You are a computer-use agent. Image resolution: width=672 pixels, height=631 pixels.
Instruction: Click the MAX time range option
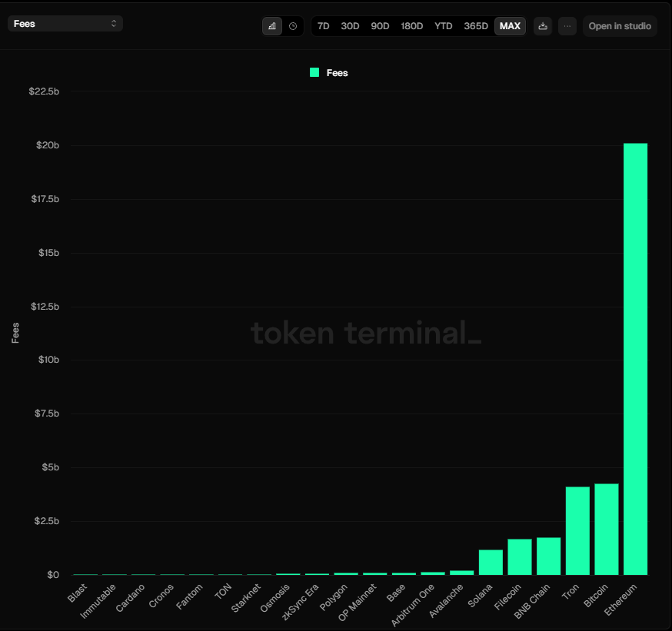point(509,25)
